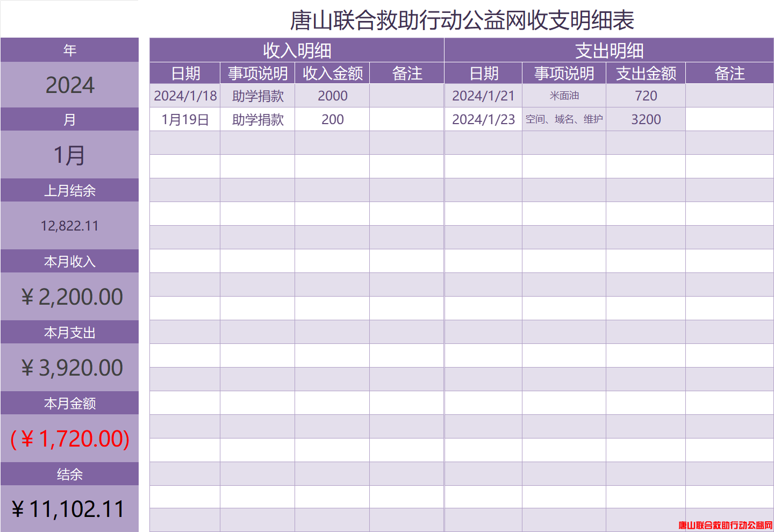
Task: Select the 1月 month value cell
Action: tap(70, 155)
